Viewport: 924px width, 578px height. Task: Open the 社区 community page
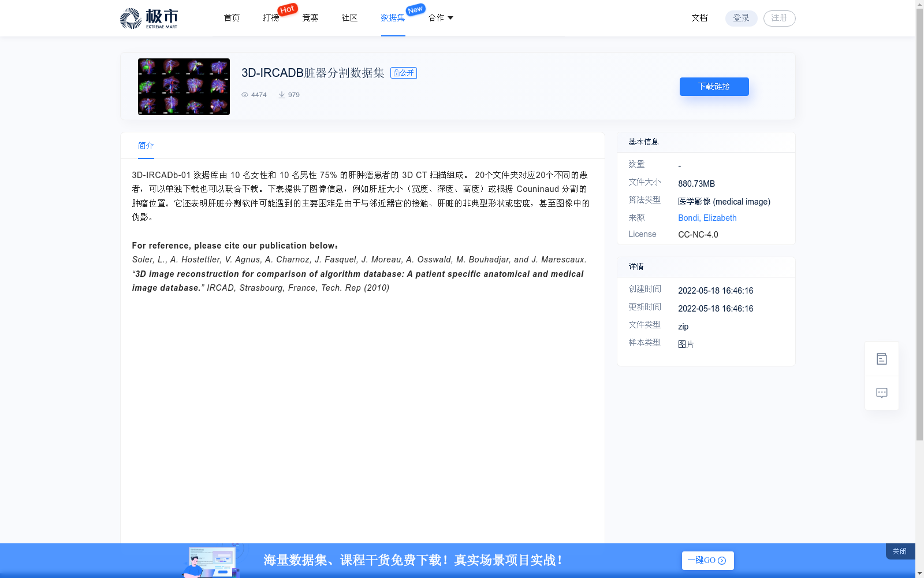coord(349,18)
